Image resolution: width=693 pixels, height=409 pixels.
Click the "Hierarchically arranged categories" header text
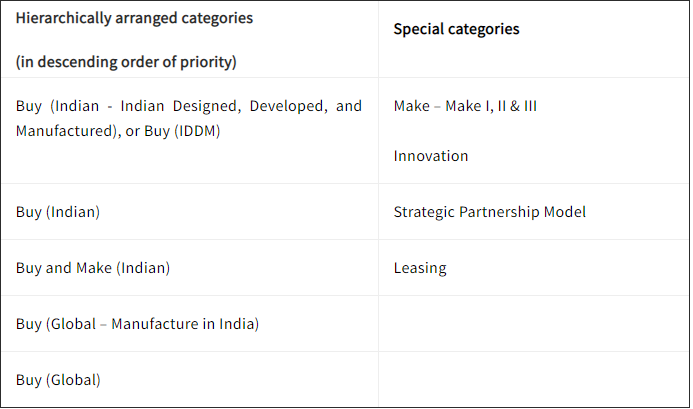click(134, 18)
